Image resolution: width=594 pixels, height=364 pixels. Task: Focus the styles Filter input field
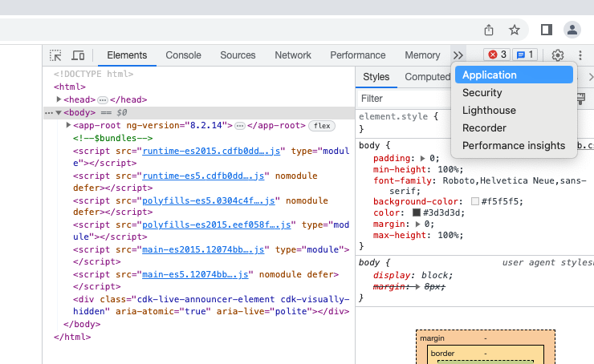[x=404, y=99]
